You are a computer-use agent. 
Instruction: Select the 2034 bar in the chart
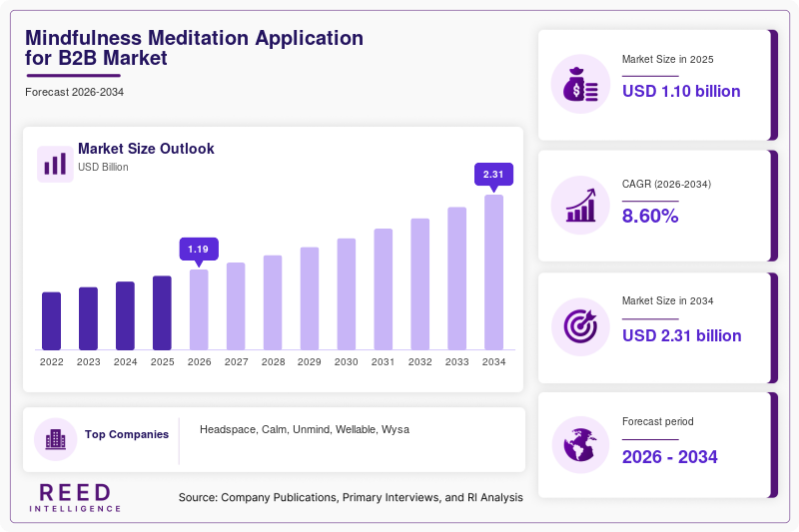[x=493, y=272]
